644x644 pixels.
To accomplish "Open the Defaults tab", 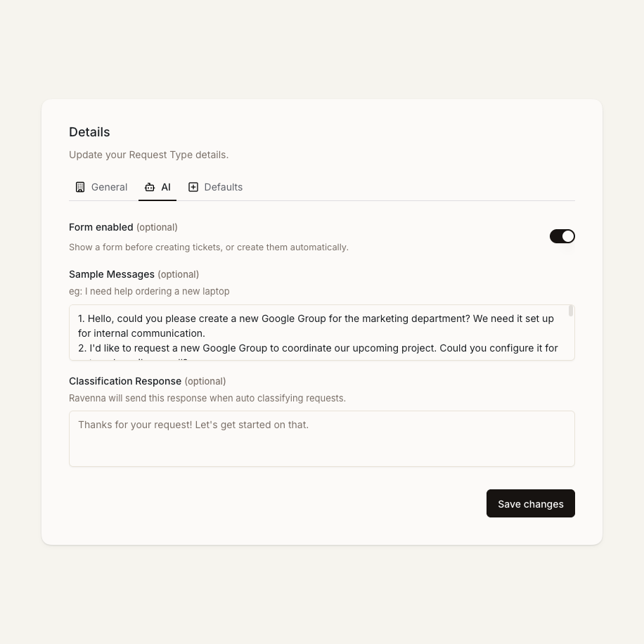I will click(x=223, y=187).
